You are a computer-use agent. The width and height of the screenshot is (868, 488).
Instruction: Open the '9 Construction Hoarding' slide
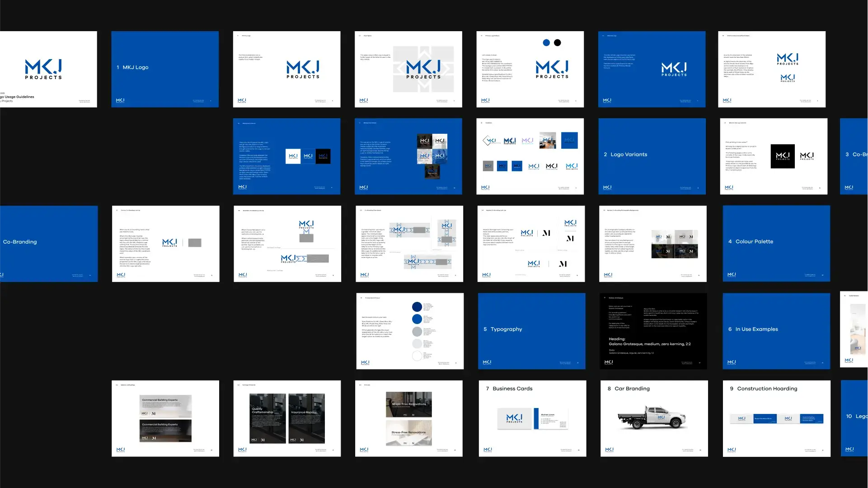pyautogui.click(x=776, y=418)
